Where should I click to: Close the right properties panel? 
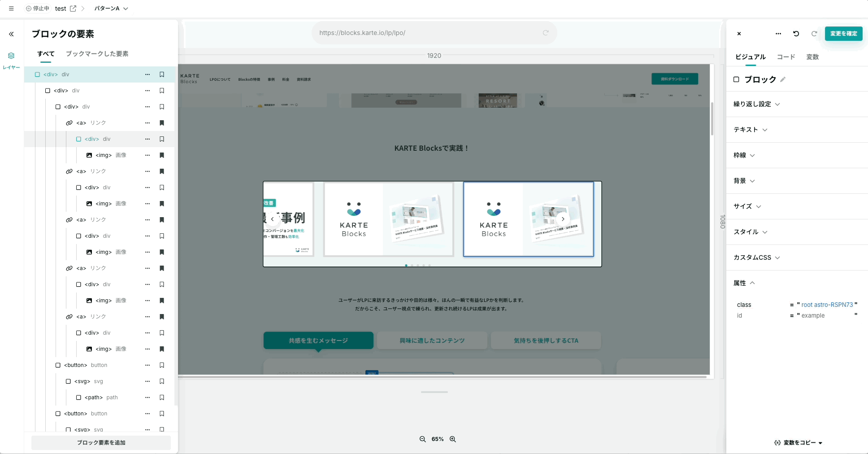pos(739,34)
